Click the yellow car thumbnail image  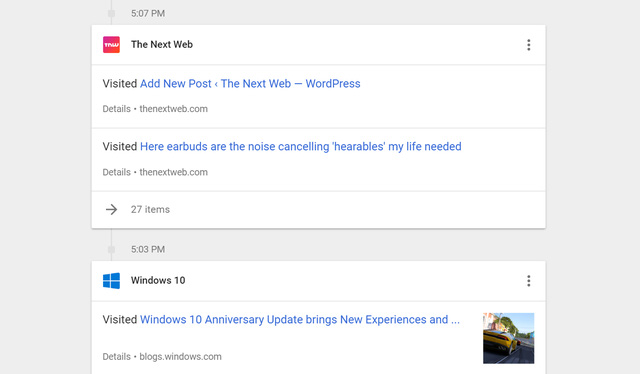509,338
